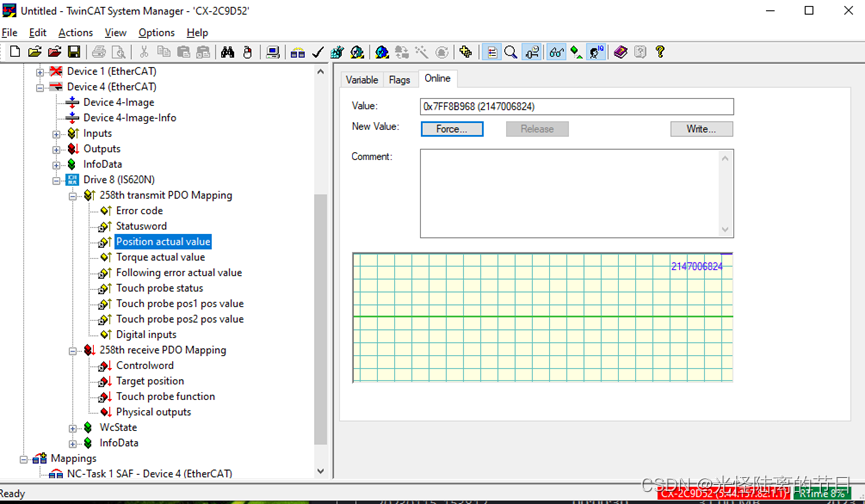Screen dimensions: 865x504
Task: Switch to the Variable tab
Action: coord(362,80)
